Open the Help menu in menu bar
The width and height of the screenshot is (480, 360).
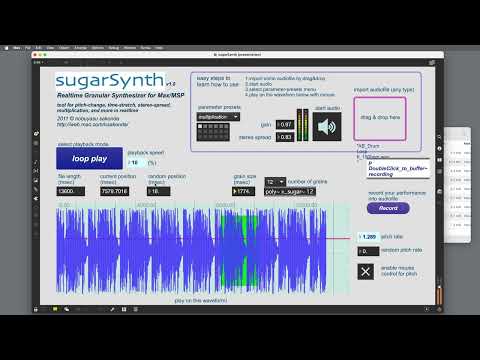click(159, 48)
